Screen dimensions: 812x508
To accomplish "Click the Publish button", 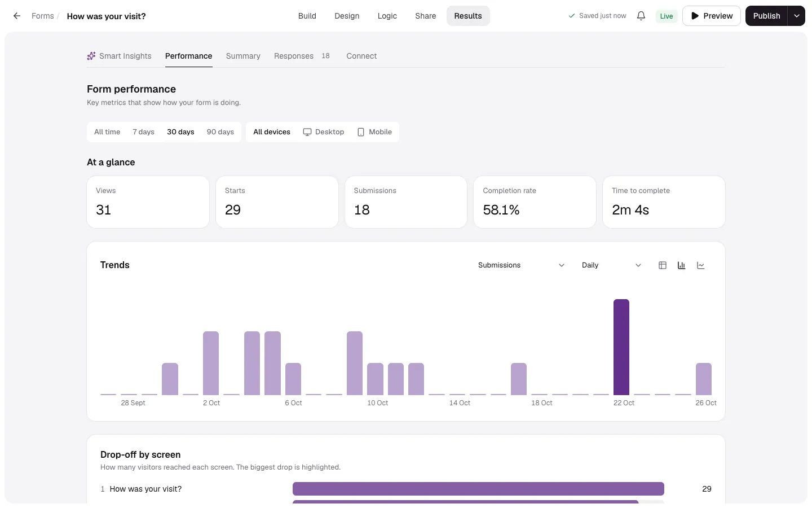I will click(767, 16).
